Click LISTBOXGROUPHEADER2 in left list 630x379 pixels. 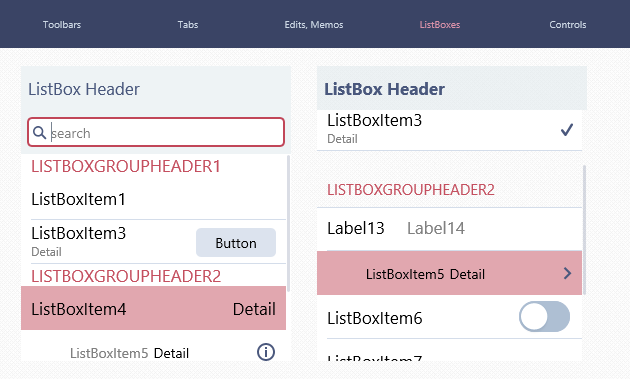coord(126,276)
